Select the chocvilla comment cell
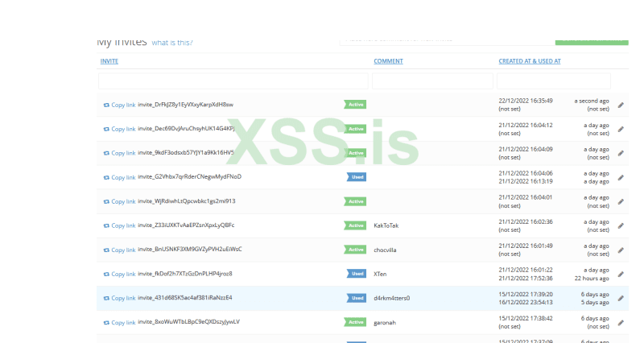 [x=385, y=250]
